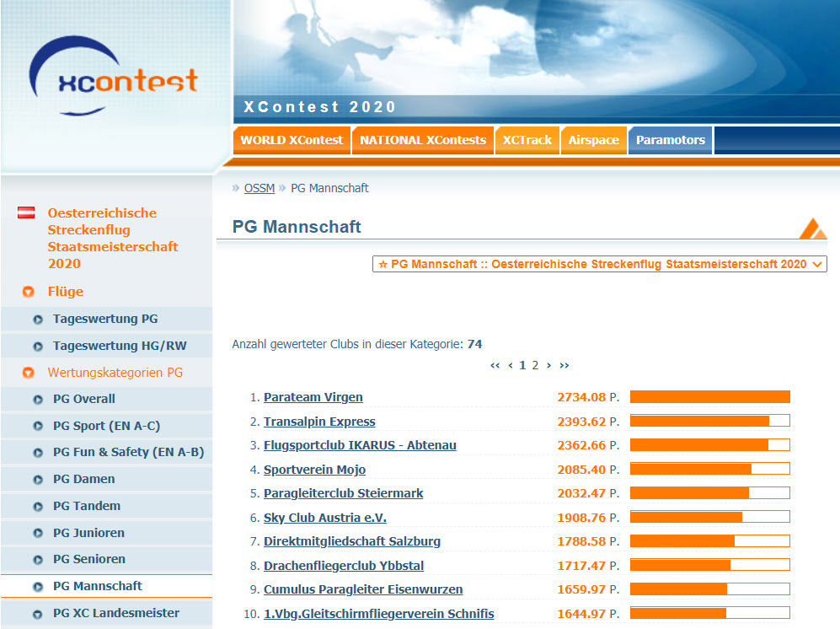The height and width of the screenshot is (629, 840).
Task: Open Tageswertung PG in sidebar
Action: [105, 319]
